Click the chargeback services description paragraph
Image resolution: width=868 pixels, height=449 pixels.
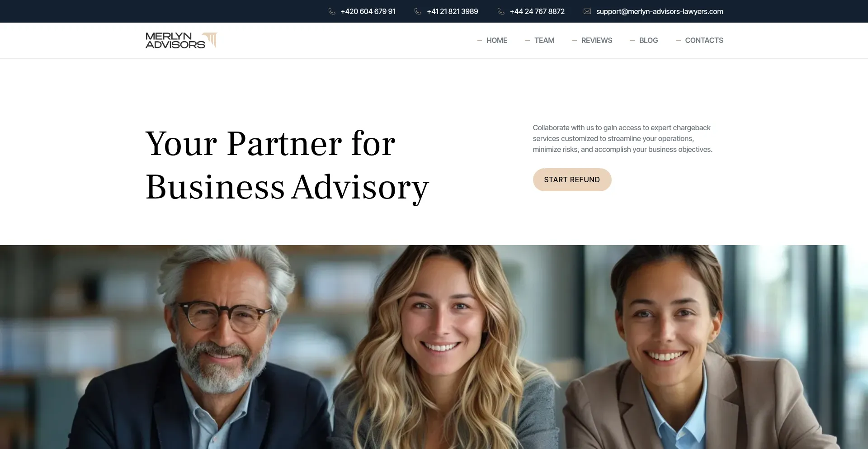click(623, 138)
